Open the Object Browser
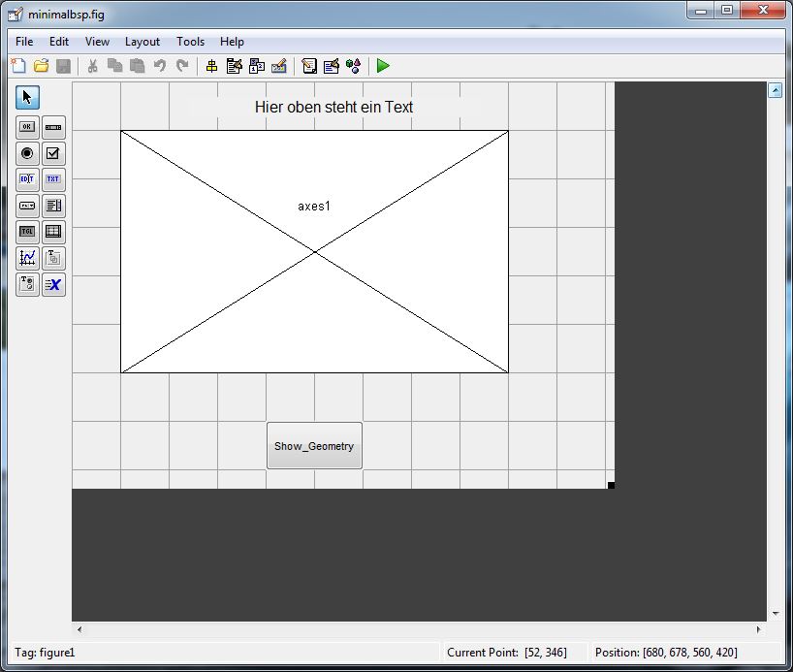This screenshot has height=672, width=793. [353, 66]
